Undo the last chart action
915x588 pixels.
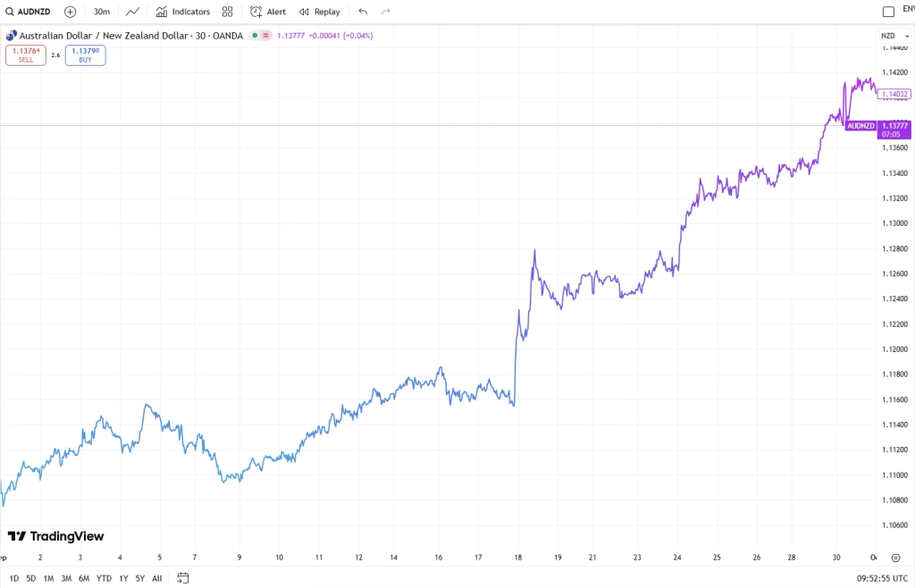[x=363, y=12]
